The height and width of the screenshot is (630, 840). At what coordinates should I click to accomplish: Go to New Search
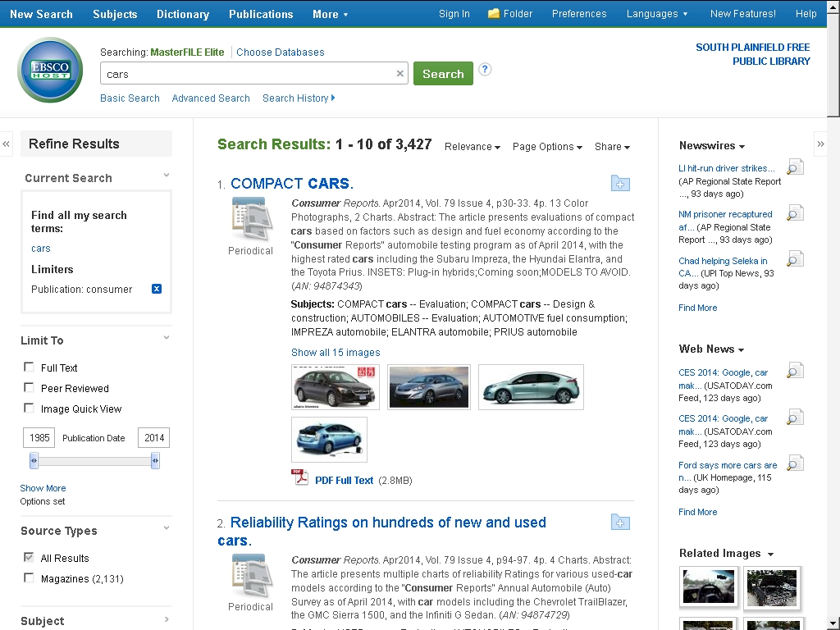point(41,14)
